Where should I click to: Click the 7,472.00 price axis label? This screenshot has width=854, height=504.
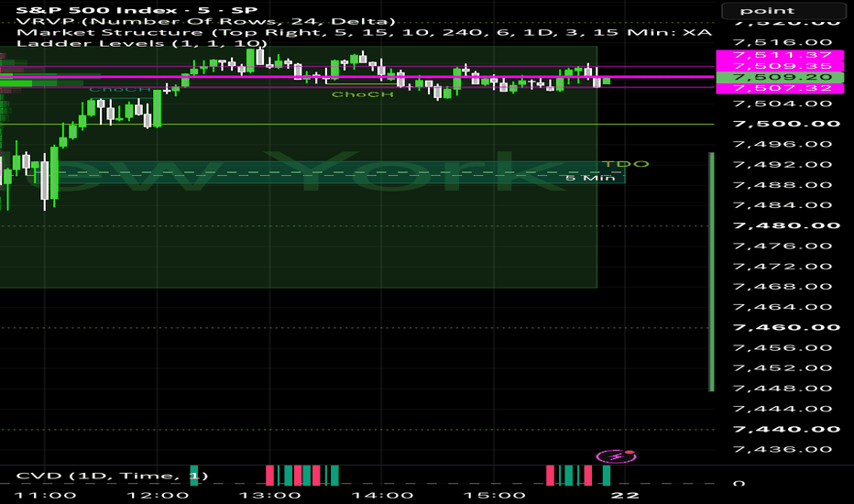point(783,267)
